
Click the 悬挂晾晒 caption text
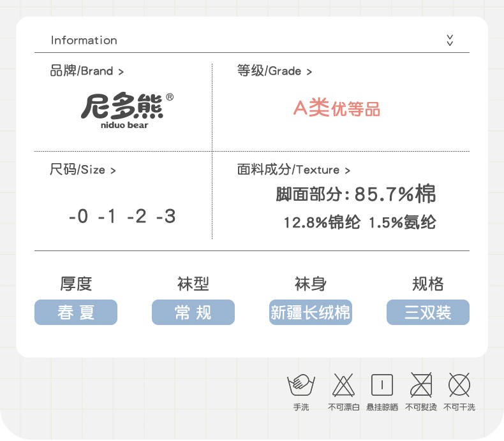click(382, 407)
